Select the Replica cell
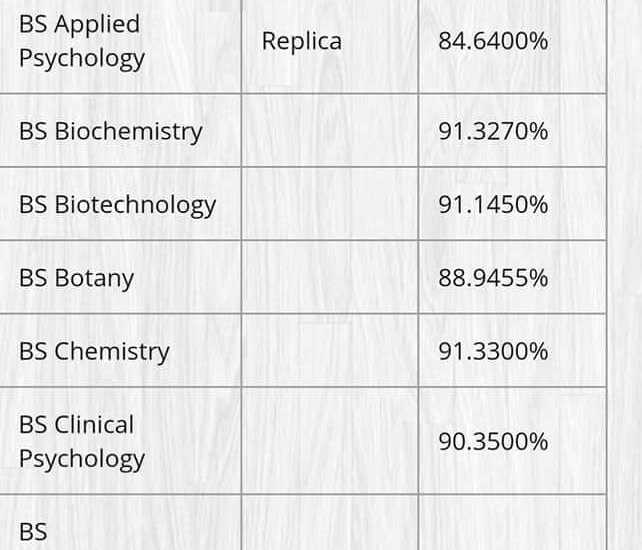 click(301, 41)
